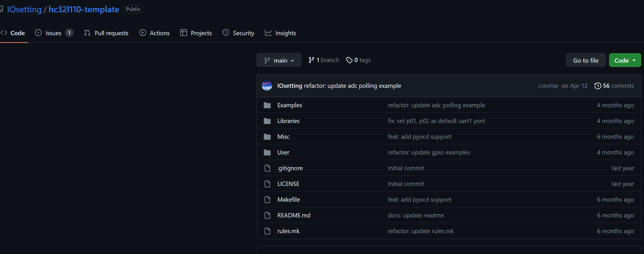Open commit 'docs: update readme'
The width and height of the screenshot is (644, 254).
416,215
